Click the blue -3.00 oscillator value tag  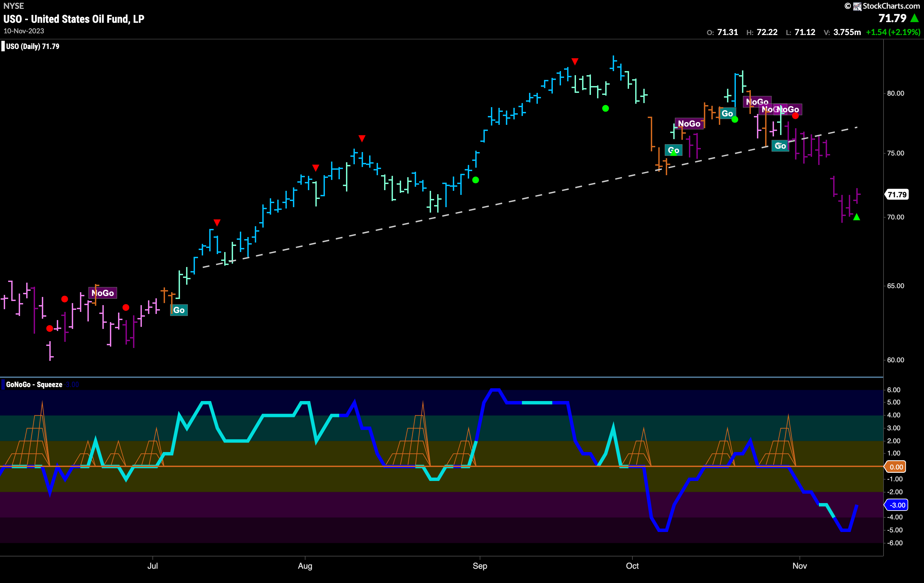tap(896, 505)
